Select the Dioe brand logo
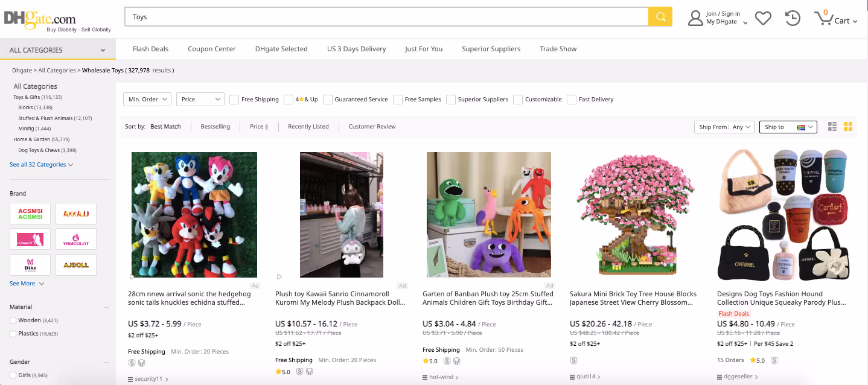The image size is (868, 385). (x=30, y=265)
